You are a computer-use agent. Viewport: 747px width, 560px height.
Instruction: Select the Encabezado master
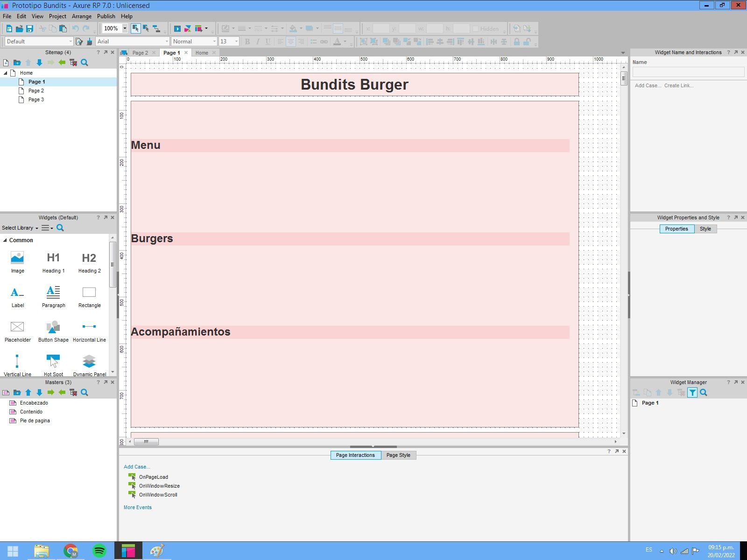[34, 403]
